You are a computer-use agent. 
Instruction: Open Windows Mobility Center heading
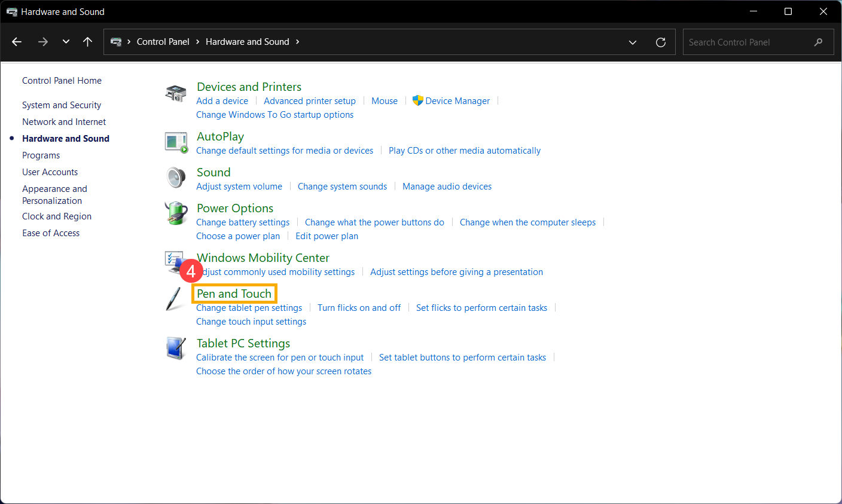pos(263,258)
